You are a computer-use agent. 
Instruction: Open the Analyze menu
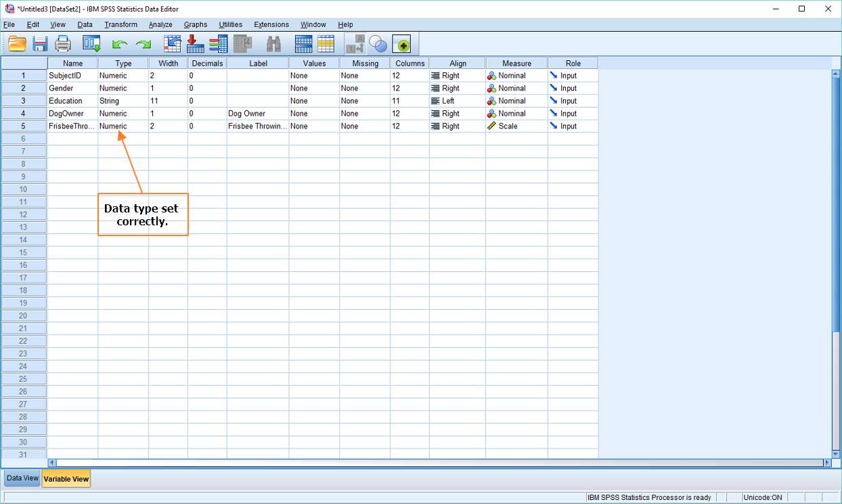click(160, 24)
